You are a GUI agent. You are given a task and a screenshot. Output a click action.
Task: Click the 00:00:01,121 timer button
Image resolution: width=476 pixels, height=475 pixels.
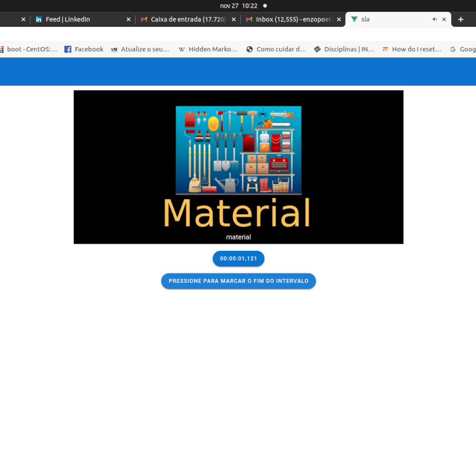click(238, 259)
